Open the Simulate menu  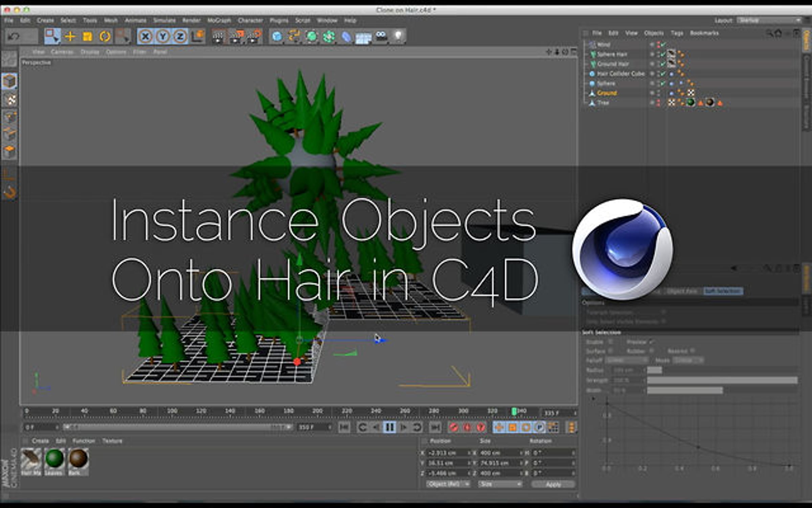(x=164, y=20)
